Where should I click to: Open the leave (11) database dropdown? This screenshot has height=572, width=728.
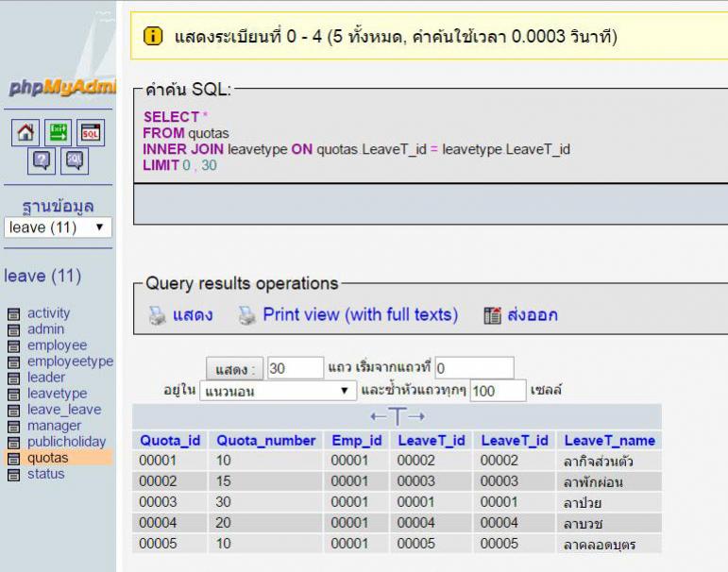[58, 227]
